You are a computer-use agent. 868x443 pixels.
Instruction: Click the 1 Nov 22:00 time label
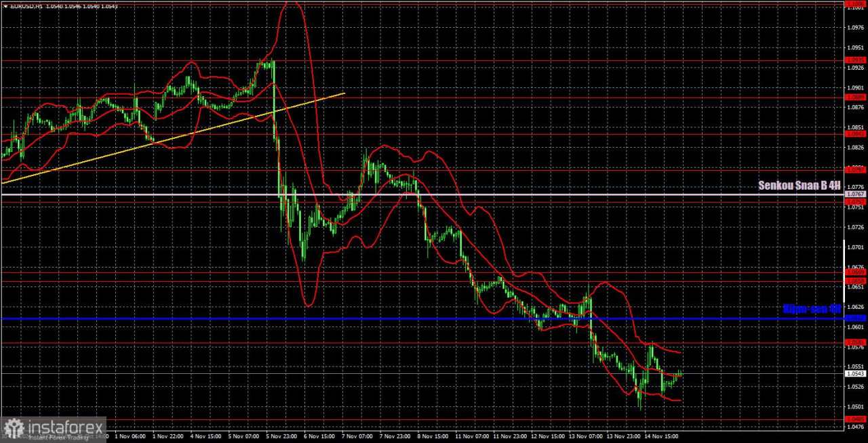pos(167,437)
